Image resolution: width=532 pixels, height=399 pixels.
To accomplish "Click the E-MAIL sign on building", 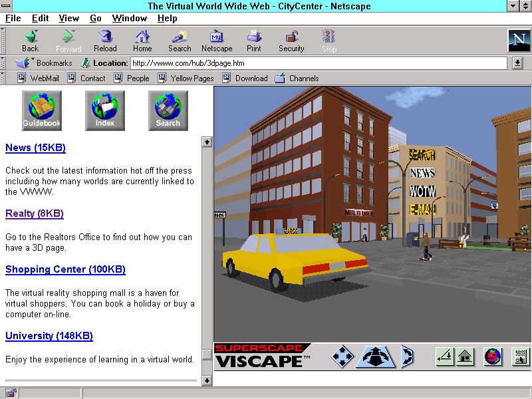I will tap(422, 209).
